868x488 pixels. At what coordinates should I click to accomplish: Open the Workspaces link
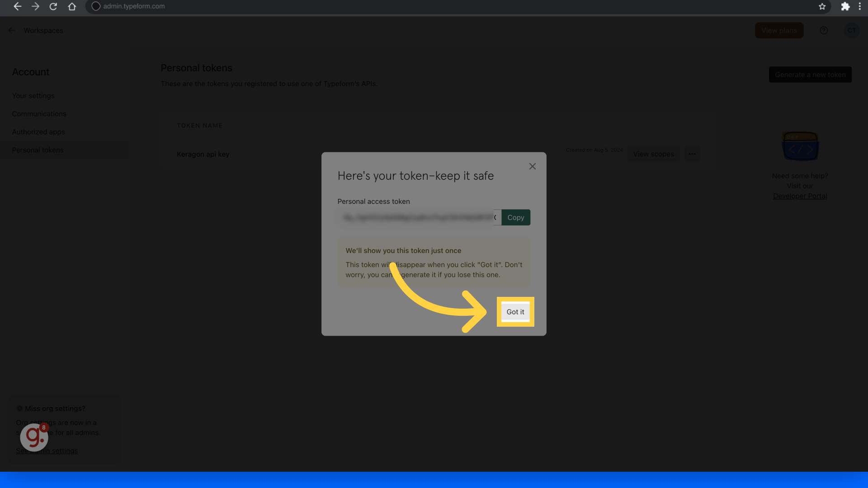click(43, 30)
